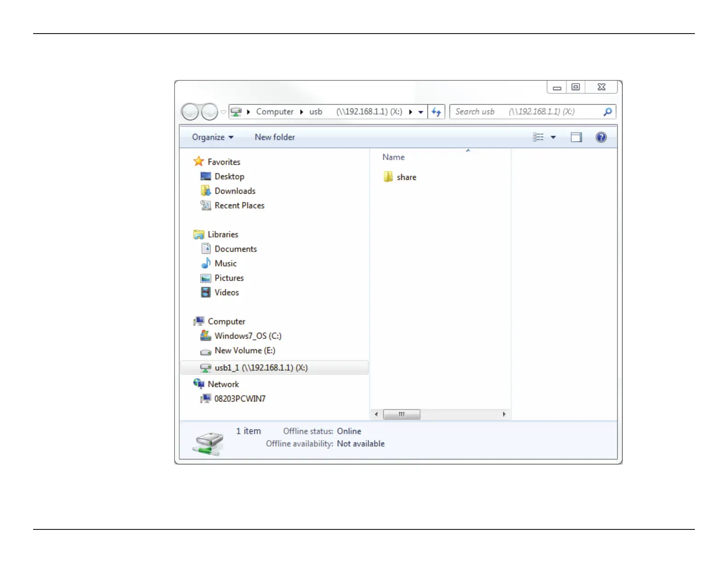This screenshot has height=563, width=728.
Task: Click the Videos filmstrip icon
Action: 206,293
